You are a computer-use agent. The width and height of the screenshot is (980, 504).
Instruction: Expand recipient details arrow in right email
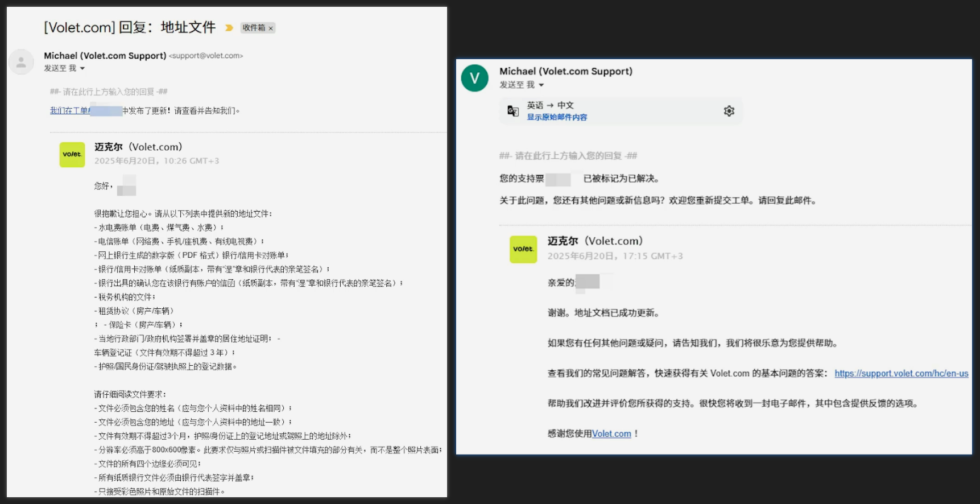click(x=541, y=85)
